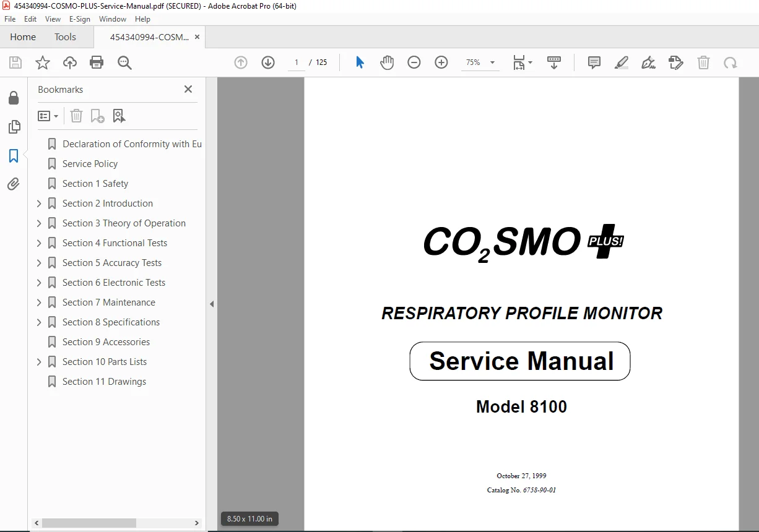Zoom out with minus button

click(x=414, y=62)
